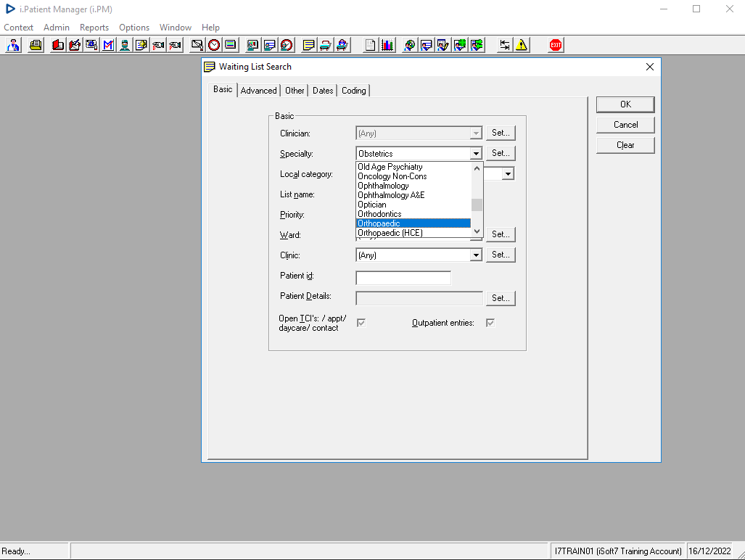Select Orthopaedic (HCE) in the list
The image size is (745, 560).
[413, 233]
